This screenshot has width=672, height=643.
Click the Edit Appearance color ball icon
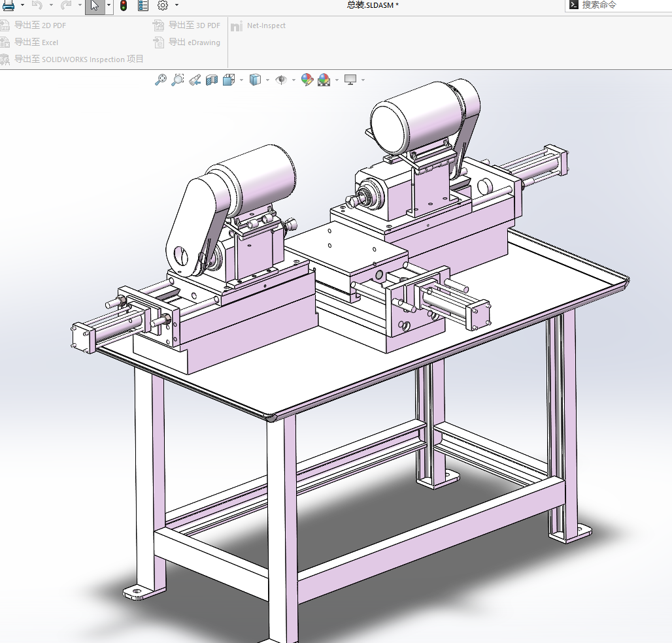click(x=307, y=80)
